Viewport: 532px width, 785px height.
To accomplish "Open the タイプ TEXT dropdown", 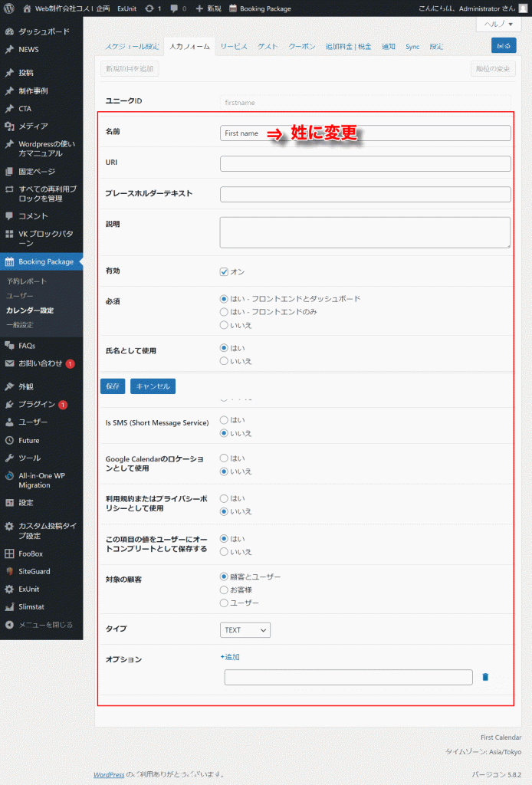I will (245, 630).
